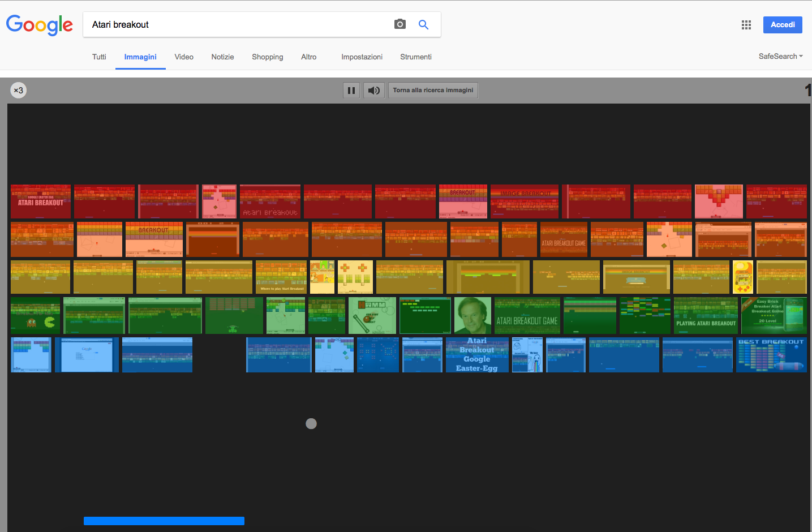
Task: Select the Shopping tab
Action: pos(267,57)
